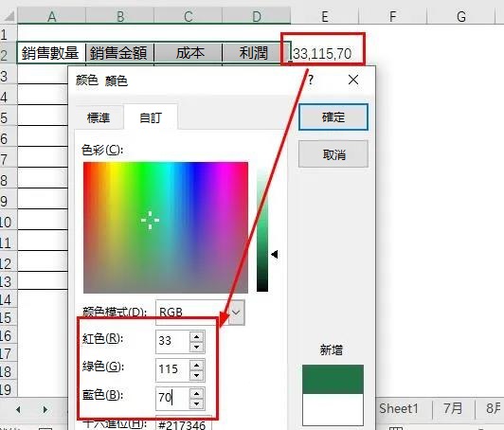The width and height of the screenshot is (504, 430).
Task: Close the 色彩 dialog
Action: 353,80
